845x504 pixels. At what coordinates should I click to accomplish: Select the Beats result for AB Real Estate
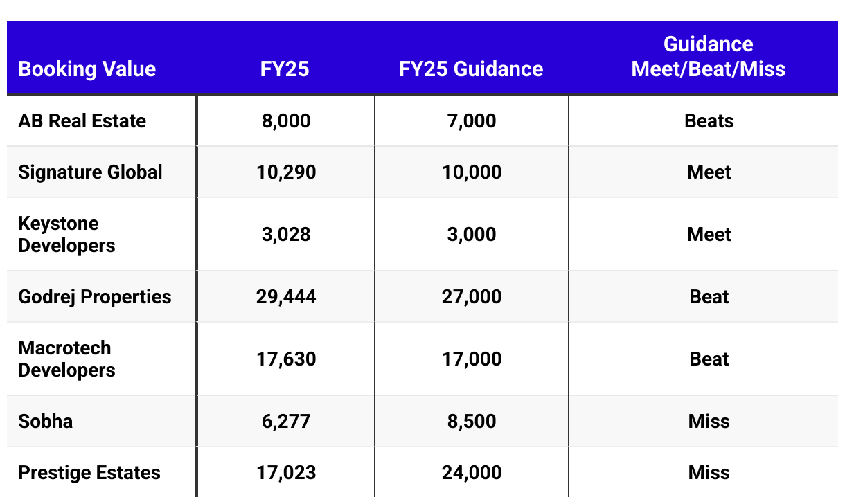pos(709,121)
